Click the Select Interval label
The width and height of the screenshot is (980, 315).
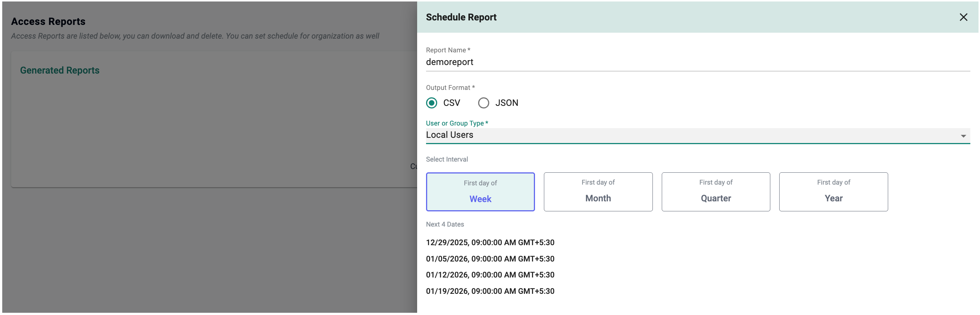[x=447, y=159]
